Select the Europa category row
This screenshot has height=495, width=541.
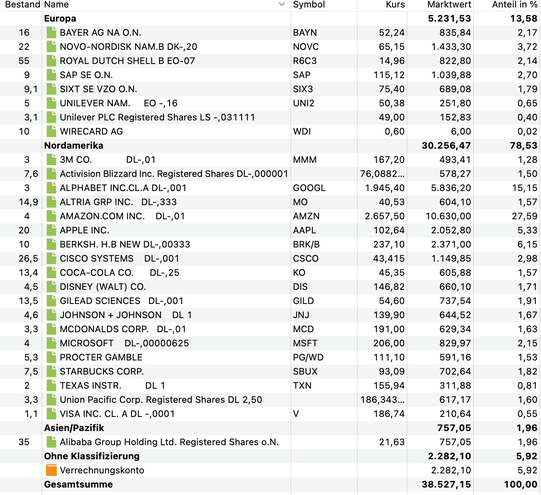(270, 19)
